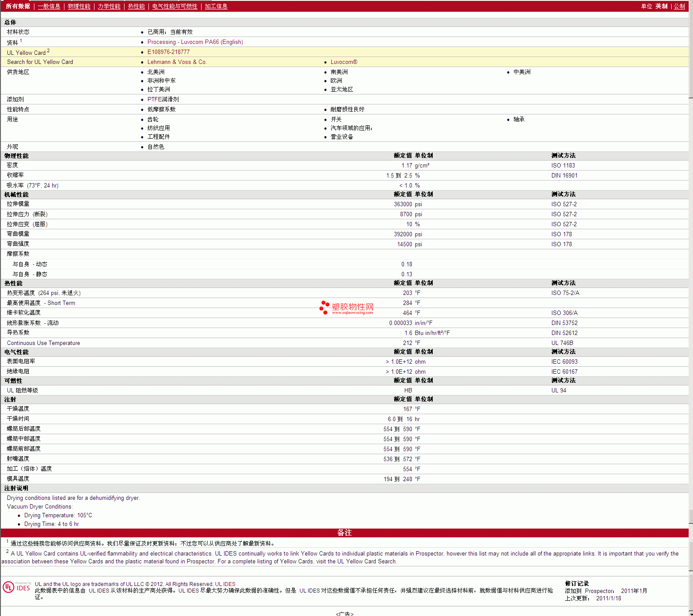Open Processing - Luvocom PA66 (English) document

[x=195, y=42]
